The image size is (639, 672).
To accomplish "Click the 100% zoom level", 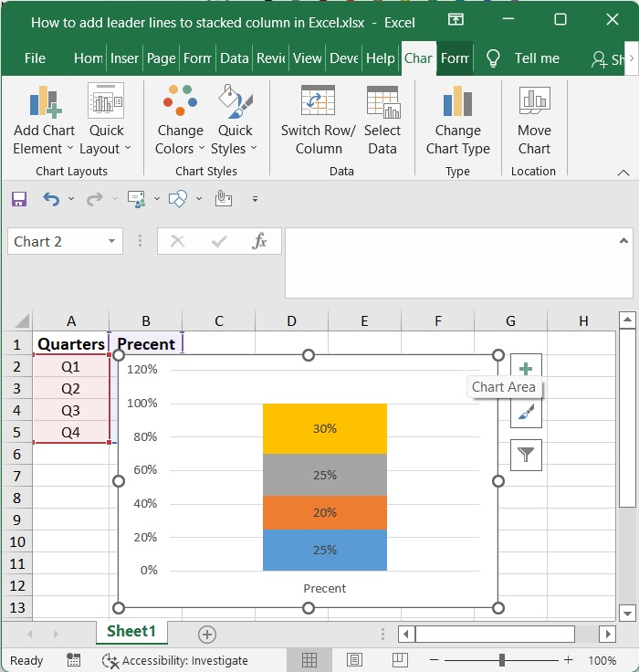I will [602, 660].
